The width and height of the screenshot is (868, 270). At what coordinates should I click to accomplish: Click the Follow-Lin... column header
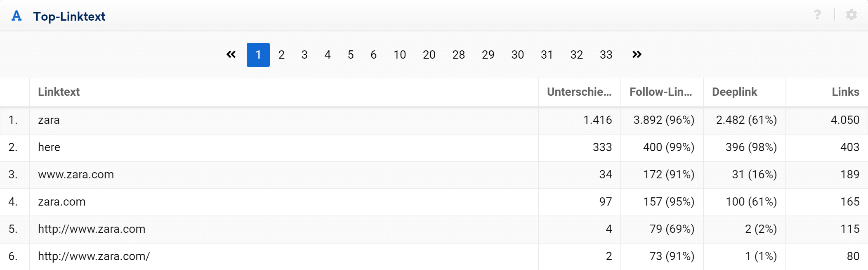[660, 92]
